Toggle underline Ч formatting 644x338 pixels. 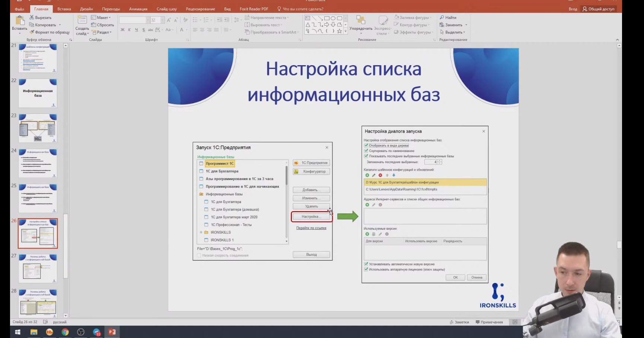click(137, 30)
